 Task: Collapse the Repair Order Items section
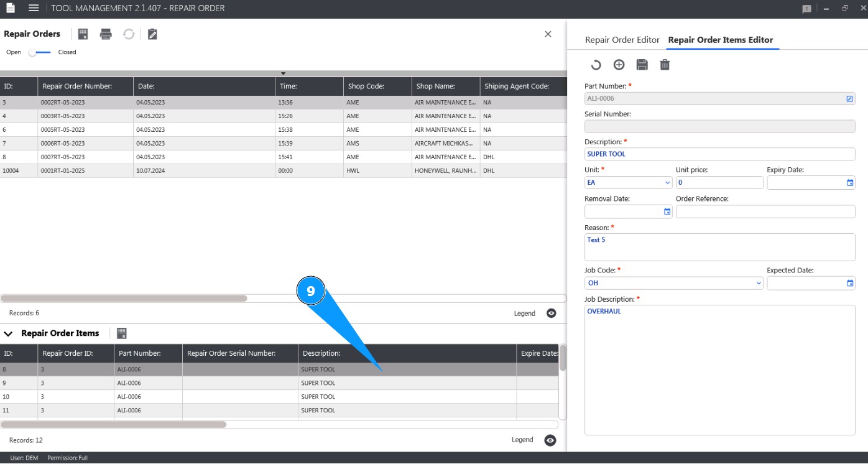(8, 334)
